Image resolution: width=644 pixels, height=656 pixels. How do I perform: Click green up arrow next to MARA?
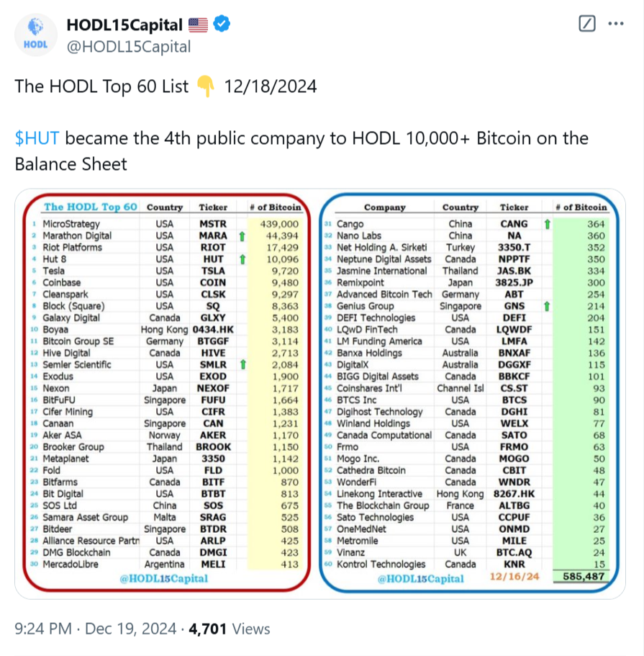[x=242, y=236]
